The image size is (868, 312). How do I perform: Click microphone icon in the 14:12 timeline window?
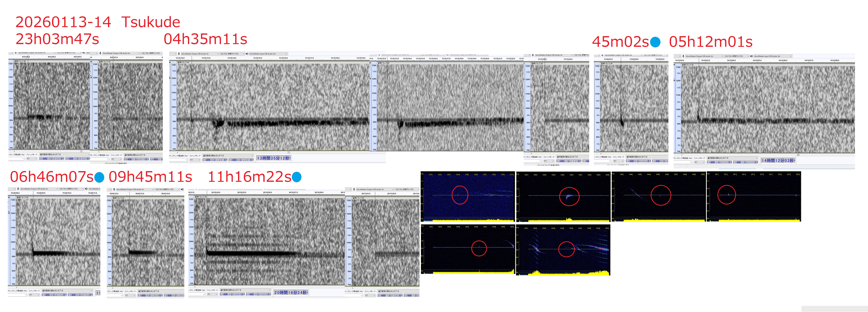point(683,56)
